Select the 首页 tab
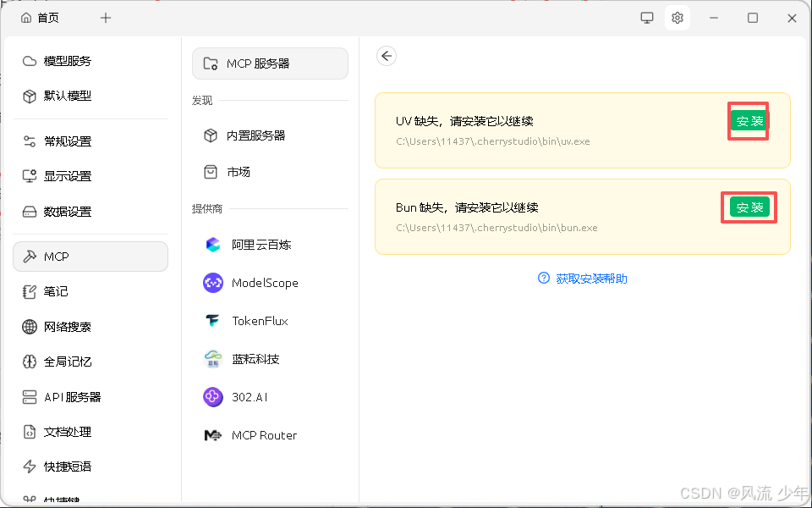This screenshot has height=508, width=812. [40, 17]
